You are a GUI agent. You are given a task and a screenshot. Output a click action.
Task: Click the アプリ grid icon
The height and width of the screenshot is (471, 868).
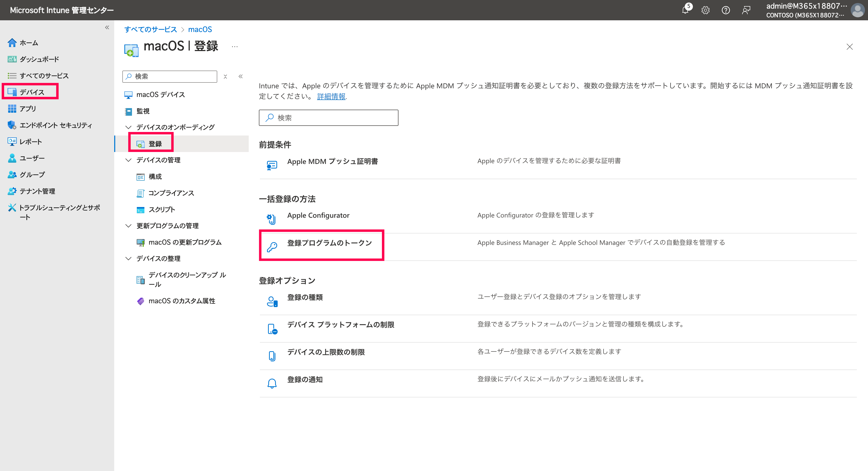tap(12, 108)
